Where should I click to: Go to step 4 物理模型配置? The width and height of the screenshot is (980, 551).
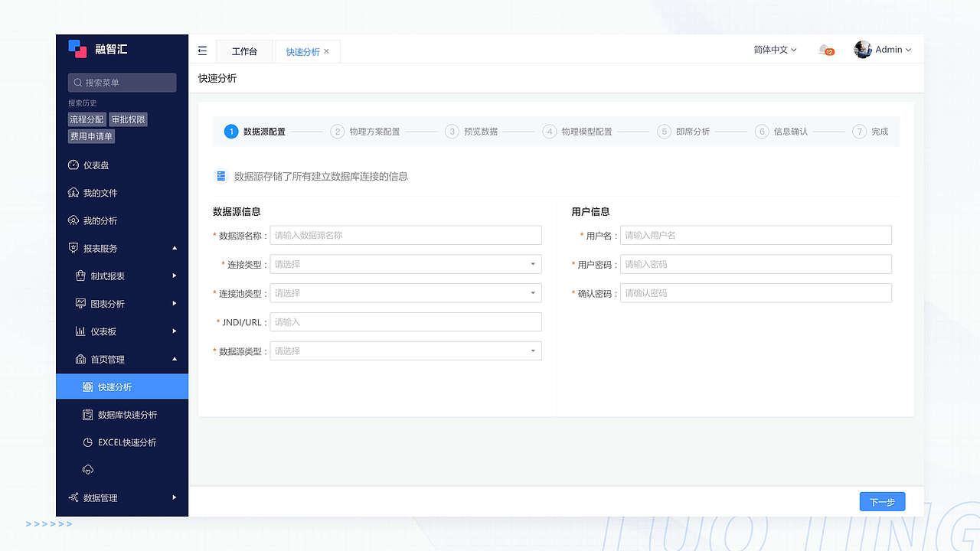click(x=577, y=132)
